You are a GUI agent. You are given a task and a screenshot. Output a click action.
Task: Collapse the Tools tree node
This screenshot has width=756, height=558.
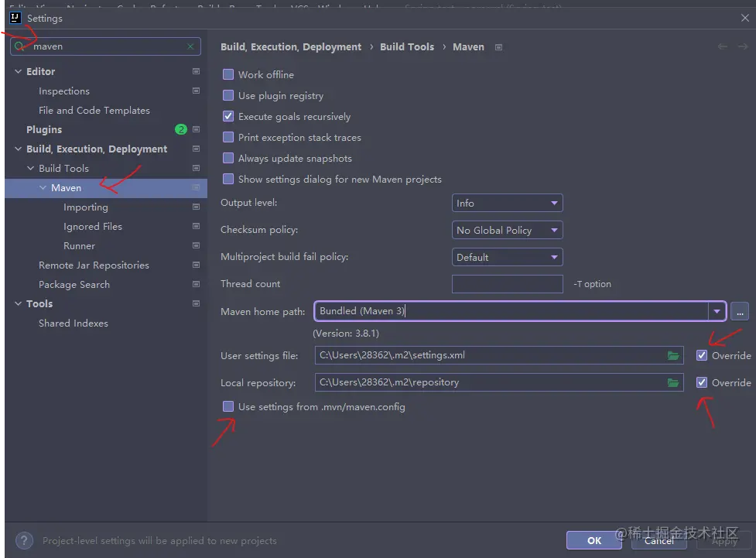point(19,303)
